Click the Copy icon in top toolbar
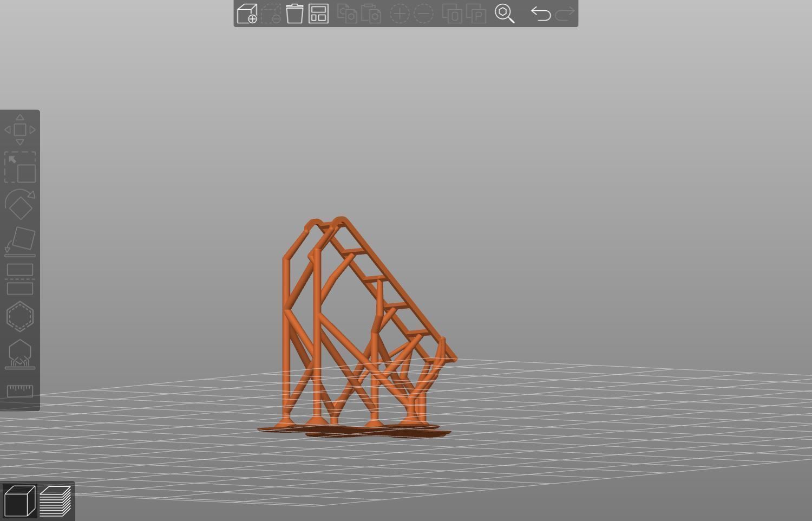The image size is (812, 521). (x=347, y=14)
